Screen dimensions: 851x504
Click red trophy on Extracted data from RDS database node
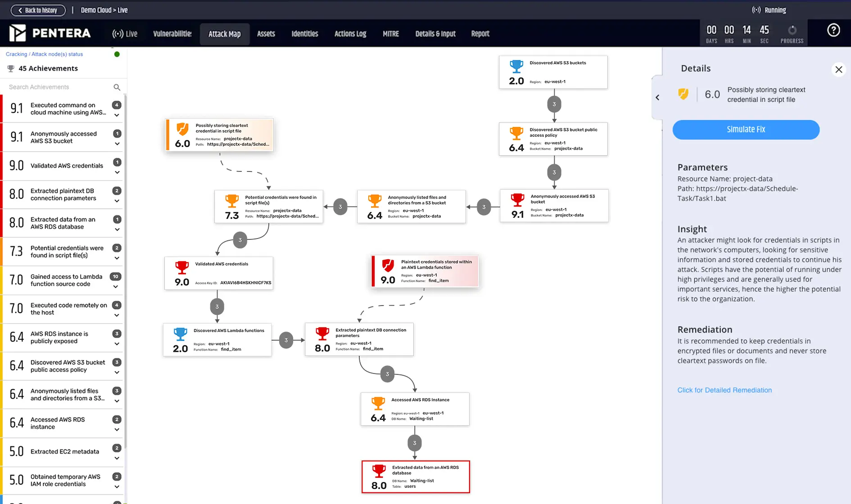(x=379, y=471)
